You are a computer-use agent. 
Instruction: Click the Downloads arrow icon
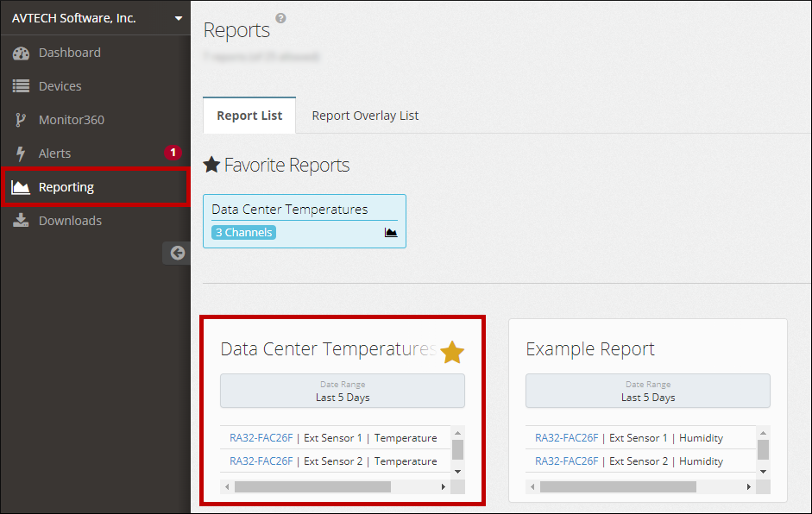[22, 221]
